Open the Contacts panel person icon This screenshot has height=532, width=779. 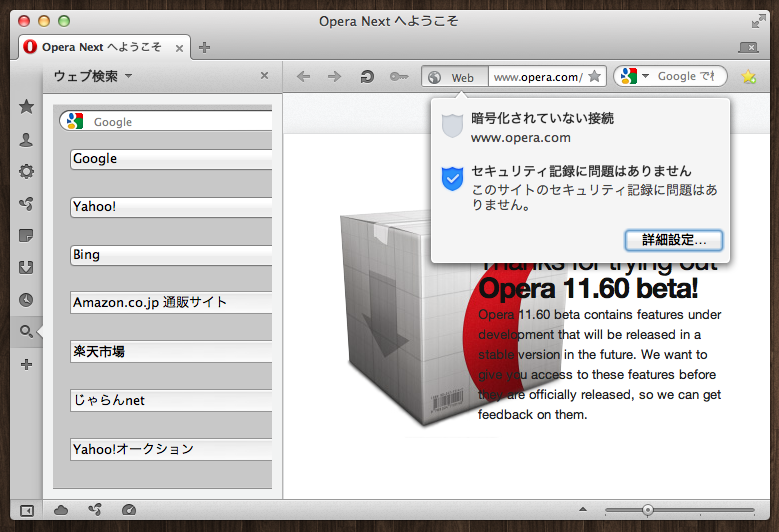(x=26, y=140)
